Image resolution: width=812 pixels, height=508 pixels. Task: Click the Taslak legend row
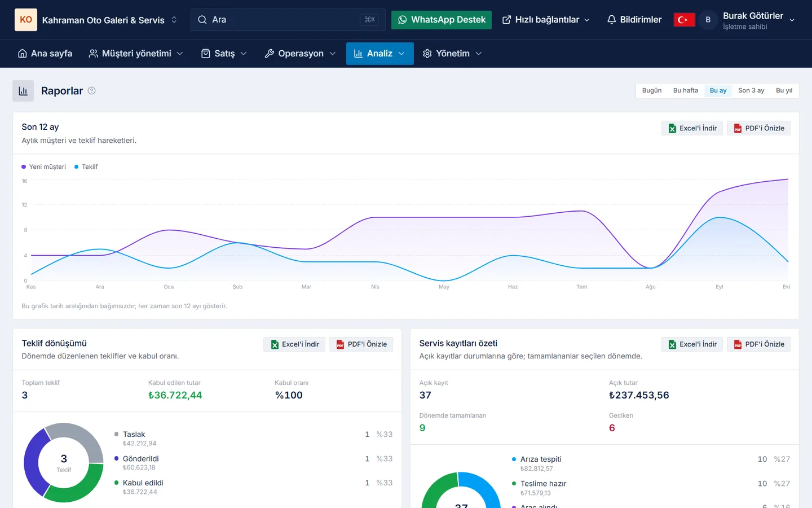point(253,439)
